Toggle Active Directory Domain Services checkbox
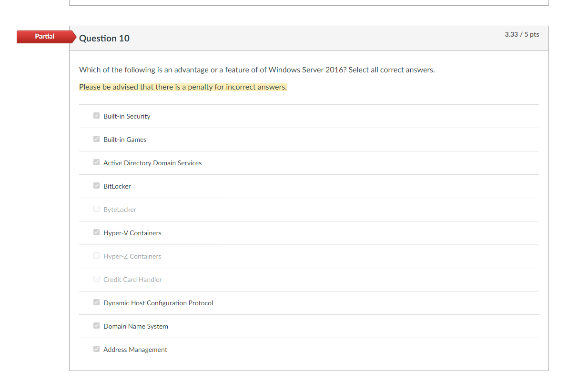The height and width of the screenshot is (381, 588). tap(96, 162)
